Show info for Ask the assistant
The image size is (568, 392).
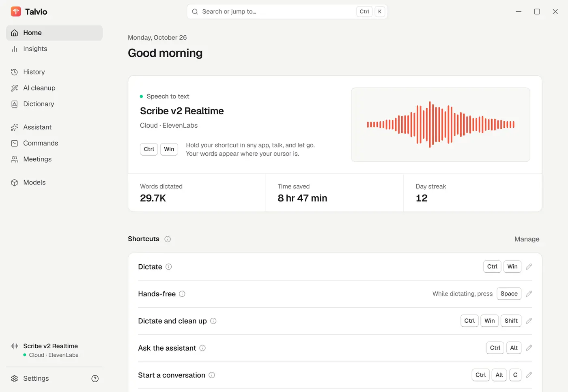coord(202,348)
